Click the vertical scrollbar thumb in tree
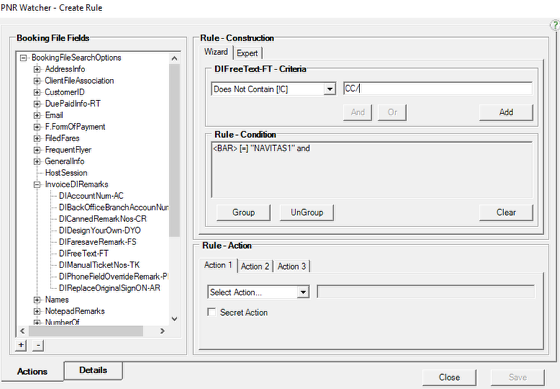560x389 pixels. [174, 150]
